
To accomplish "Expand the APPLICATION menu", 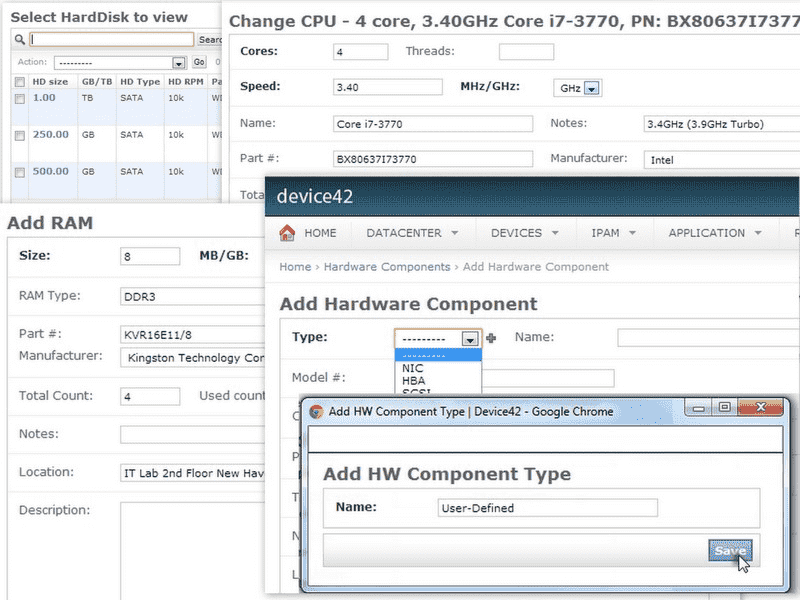I will pos(715,233).
